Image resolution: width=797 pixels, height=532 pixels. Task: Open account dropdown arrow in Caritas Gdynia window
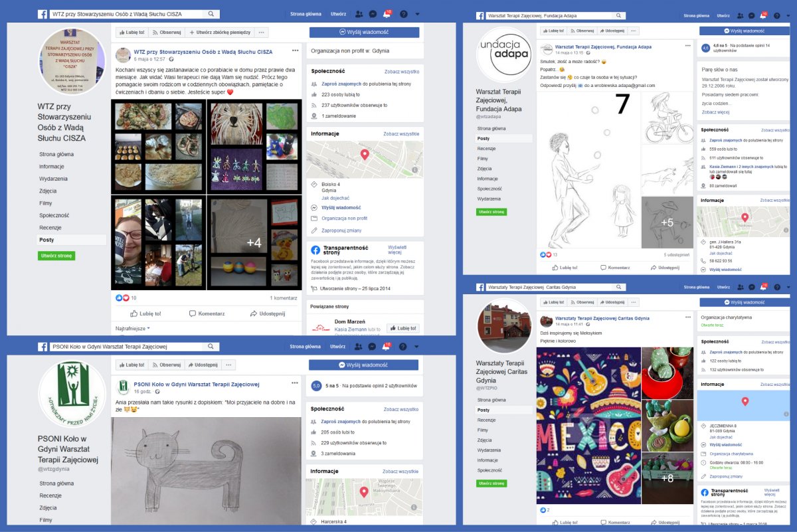click(787, 287)
